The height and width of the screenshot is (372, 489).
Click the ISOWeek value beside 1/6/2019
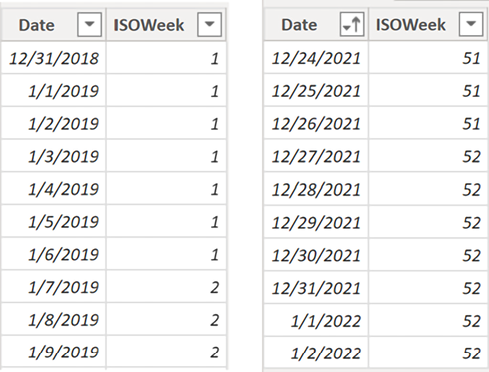(166, 254)
